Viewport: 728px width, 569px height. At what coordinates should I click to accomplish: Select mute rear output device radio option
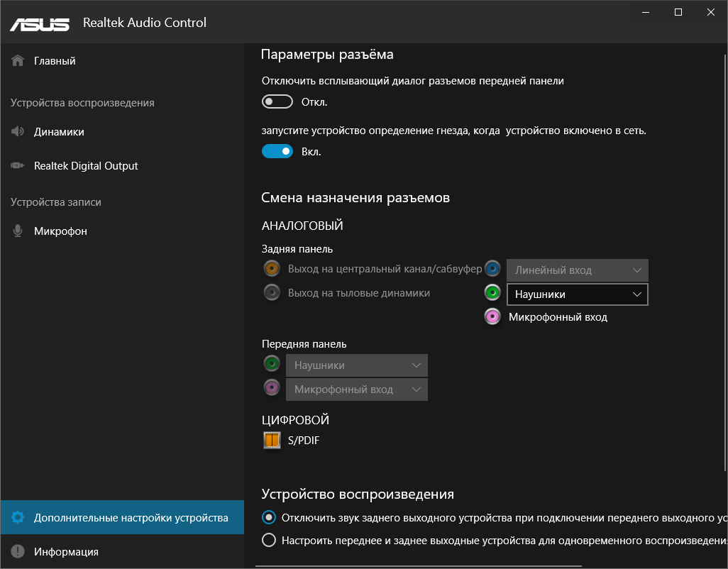269,516
